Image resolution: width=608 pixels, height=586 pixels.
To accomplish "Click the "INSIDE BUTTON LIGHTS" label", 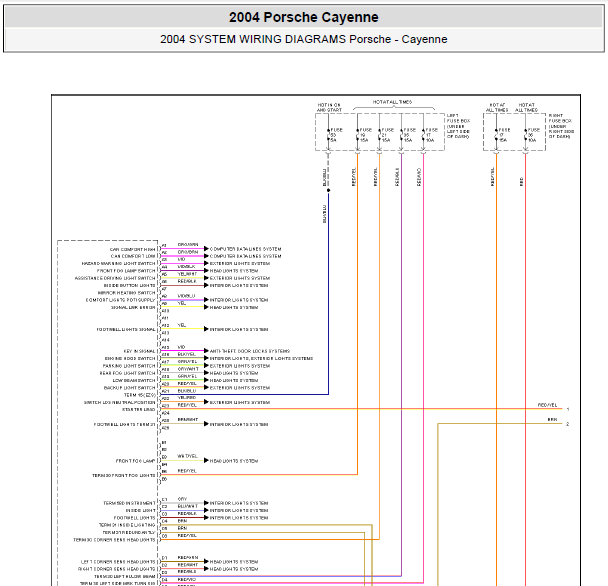I will [x=129, y=286].
